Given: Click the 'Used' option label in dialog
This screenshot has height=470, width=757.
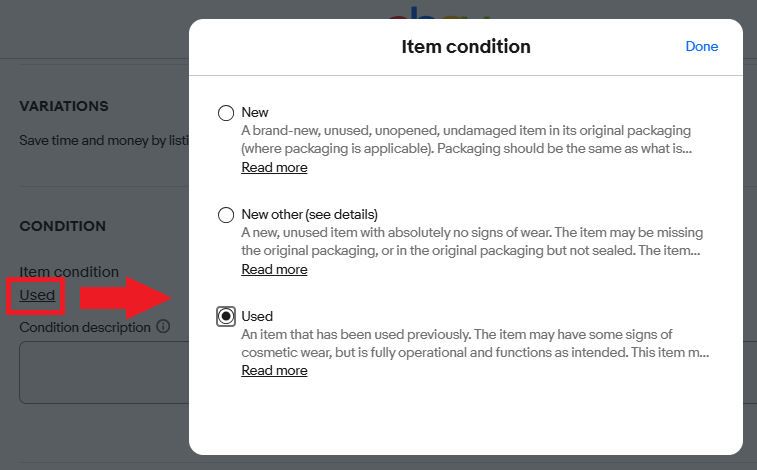Looking at the screenshot, I should pyautogui.click(x=257, y=316).
